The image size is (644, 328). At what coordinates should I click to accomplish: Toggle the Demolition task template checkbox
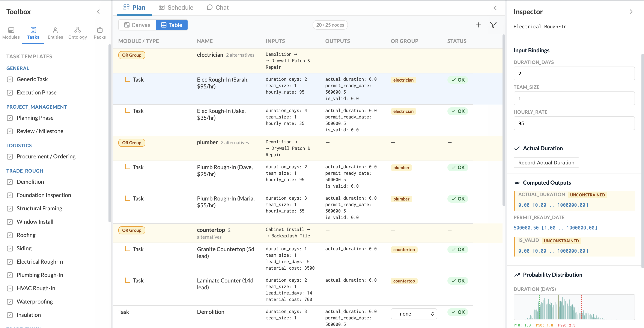click(10, 182)
